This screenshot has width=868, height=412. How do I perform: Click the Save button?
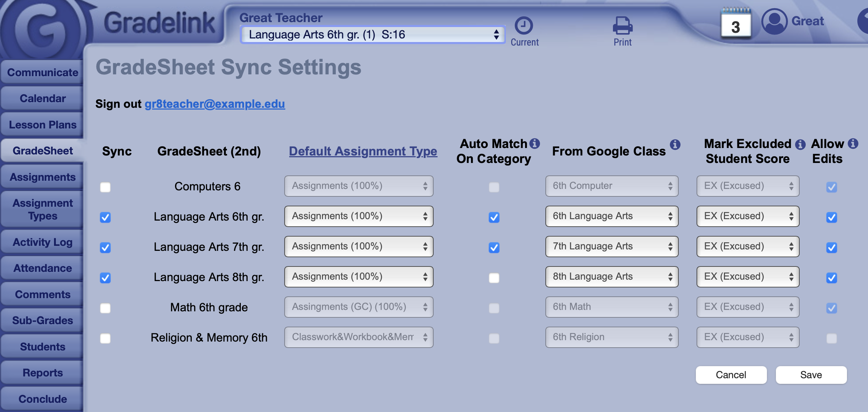pyautogui.click(x=811, y=375)
